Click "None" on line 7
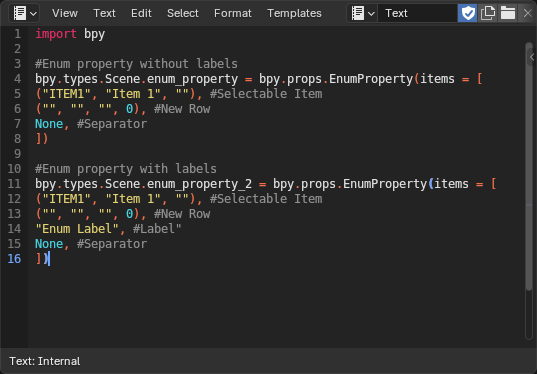Image resolution: width=537 pixels, height=374 pixels. (x=49, y=124)
